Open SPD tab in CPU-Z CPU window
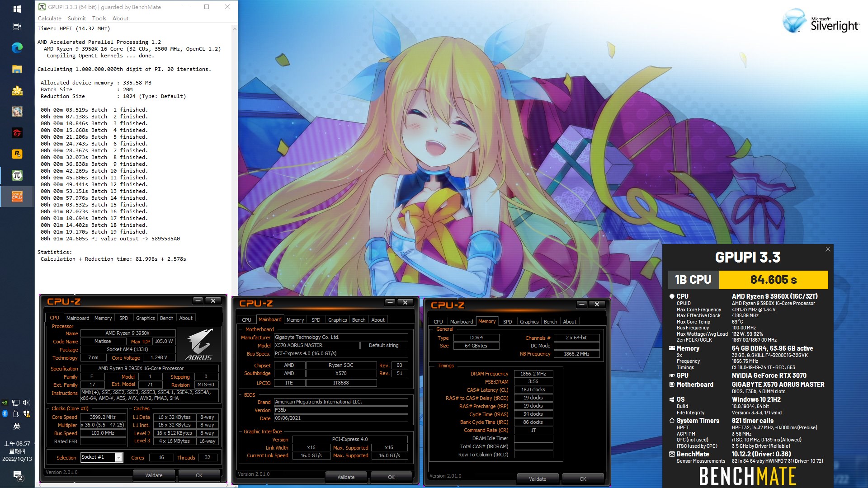Viewport: 868px width, 488px height. coord(124,318)
